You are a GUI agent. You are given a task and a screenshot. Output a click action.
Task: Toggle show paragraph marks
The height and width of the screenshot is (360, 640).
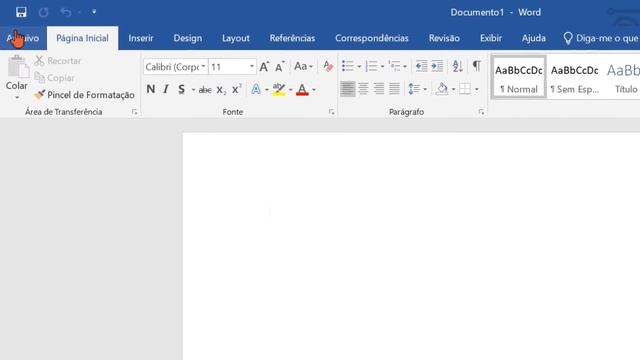(x=476, y=66)
